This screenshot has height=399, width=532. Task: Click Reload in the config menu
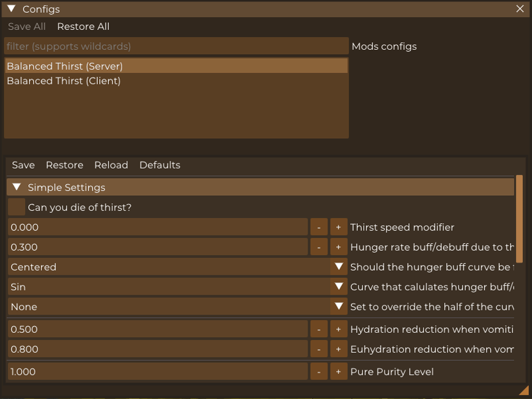(111, 165)
